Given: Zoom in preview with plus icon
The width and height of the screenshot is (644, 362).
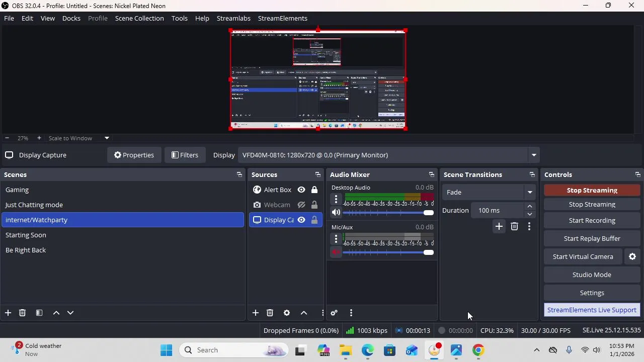Looking at the screenshot, I should [39, 138].
